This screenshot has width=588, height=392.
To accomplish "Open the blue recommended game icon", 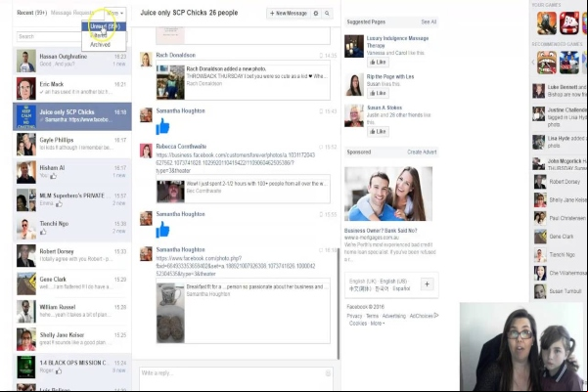I will (569, 63).
